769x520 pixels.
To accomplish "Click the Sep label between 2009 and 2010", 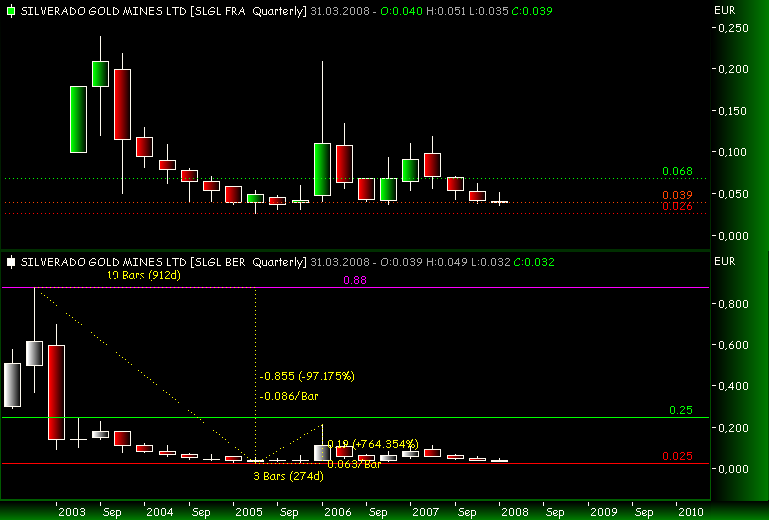I will pos(643,512).
